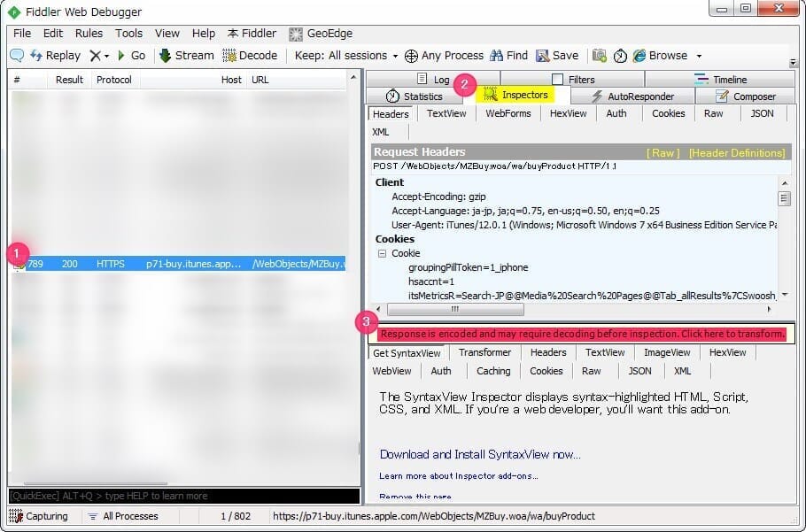The height and width of the screenshot is (532, 806).
Task: Save sessions using the Save toolbar button
Action: click(x=557, y=56)
